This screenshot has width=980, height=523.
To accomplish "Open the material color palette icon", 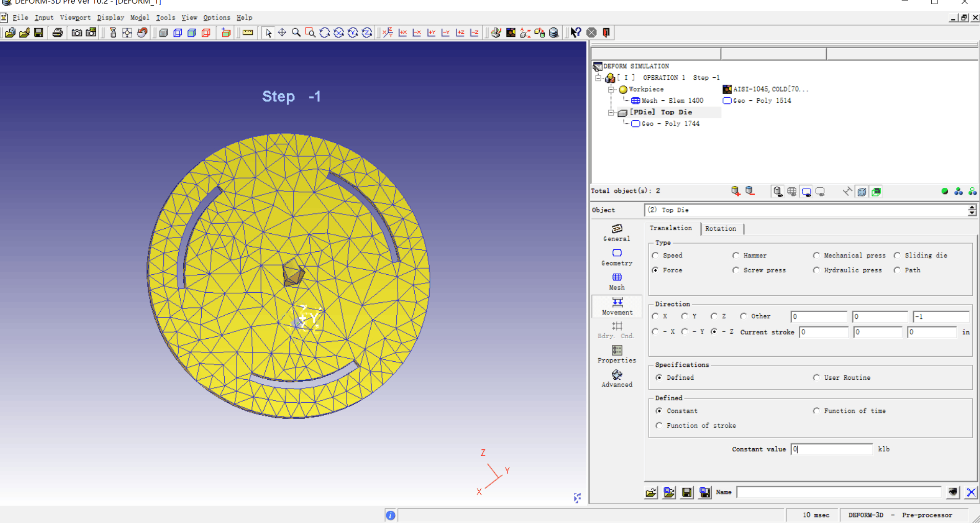I will pos(510,33).
